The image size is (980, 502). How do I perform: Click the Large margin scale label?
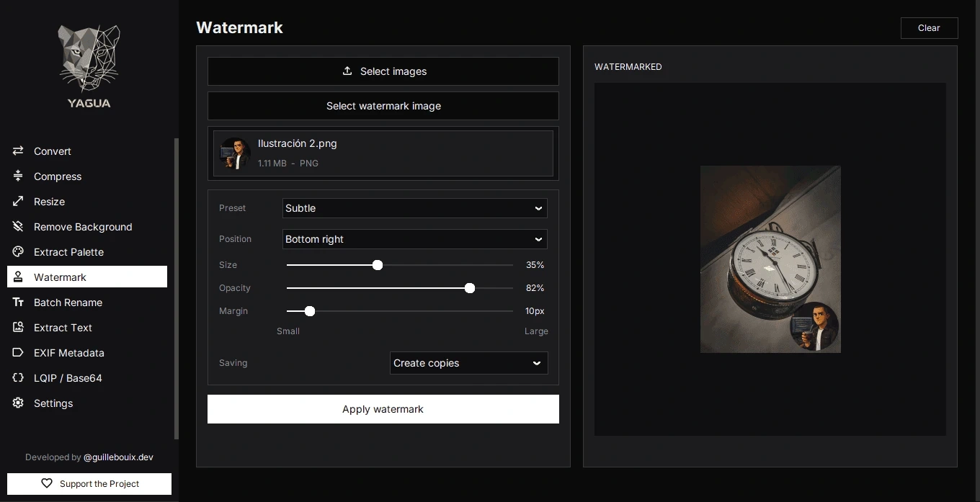pyautogui.click(x=536, y=331)
